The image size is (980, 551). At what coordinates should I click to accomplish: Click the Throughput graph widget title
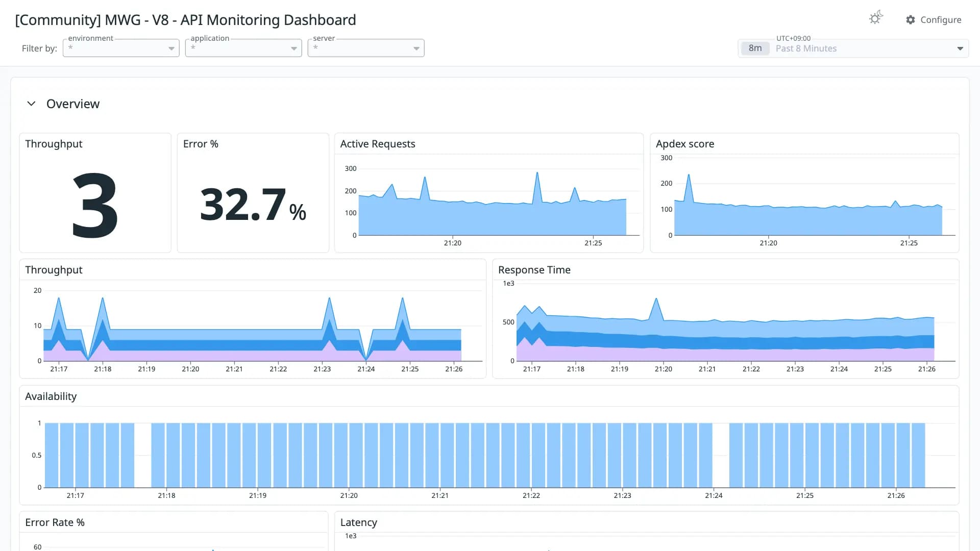(x=54, y=270)
